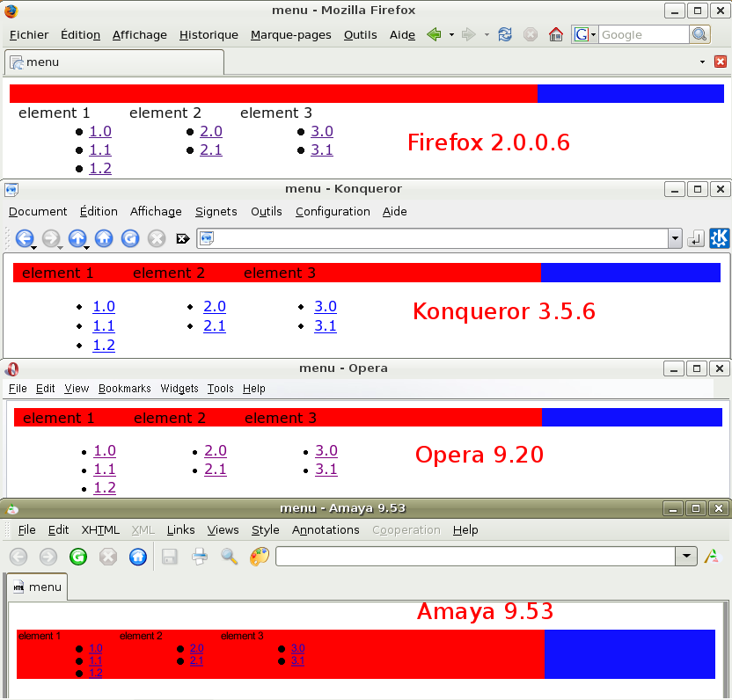The width and height of the screenshot is (732, 700).
Task: Click the KDE gear logo in Konqueror
Action: [x=720, y=238]
